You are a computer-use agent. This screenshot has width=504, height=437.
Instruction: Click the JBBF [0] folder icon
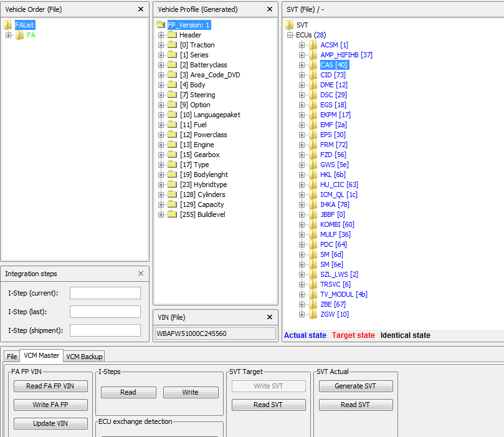pos(313,214)
